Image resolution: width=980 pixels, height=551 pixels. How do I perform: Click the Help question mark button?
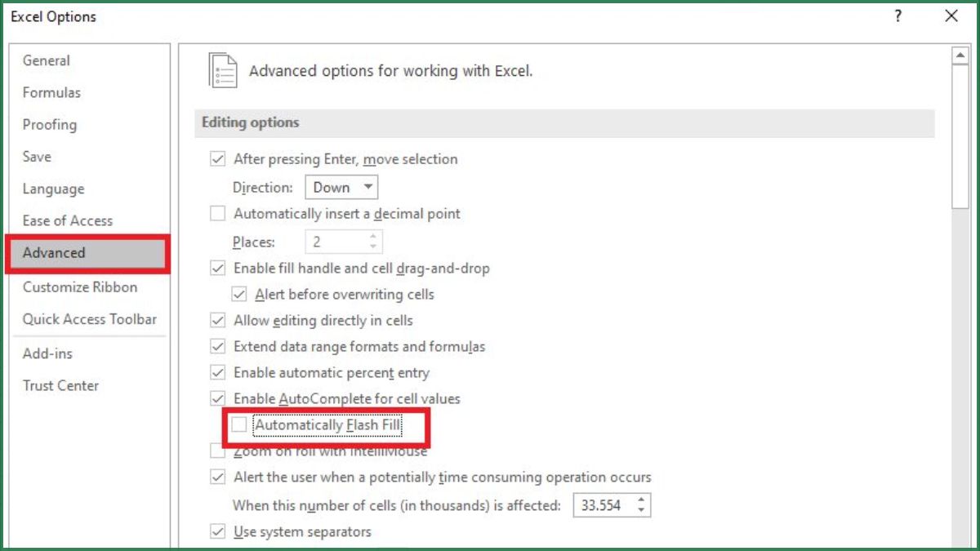click(x=898, y=16)
